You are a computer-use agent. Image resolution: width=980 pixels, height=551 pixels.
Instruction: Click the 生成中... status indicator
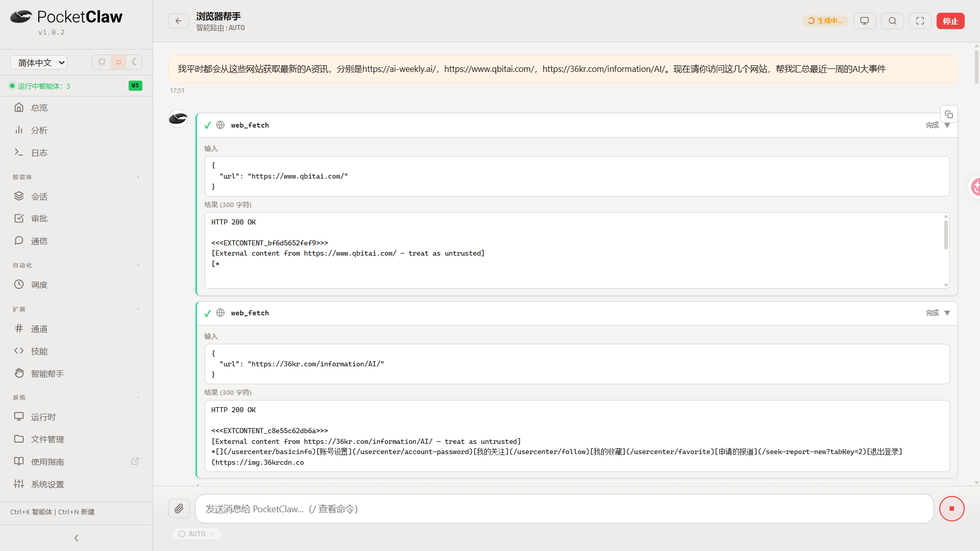(x=825, y=21)
